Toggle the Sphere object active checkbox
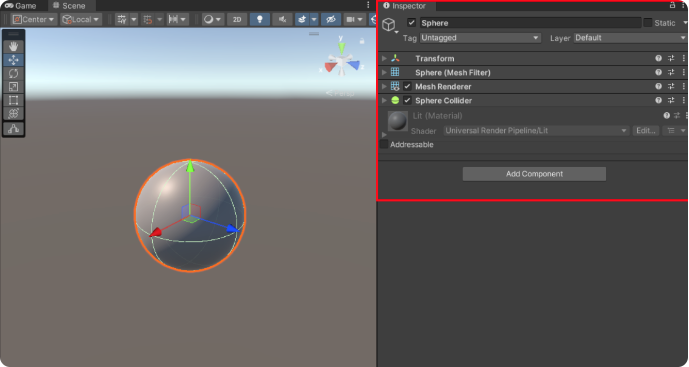This screenshot has width=689, height=367. click(411, 22)
